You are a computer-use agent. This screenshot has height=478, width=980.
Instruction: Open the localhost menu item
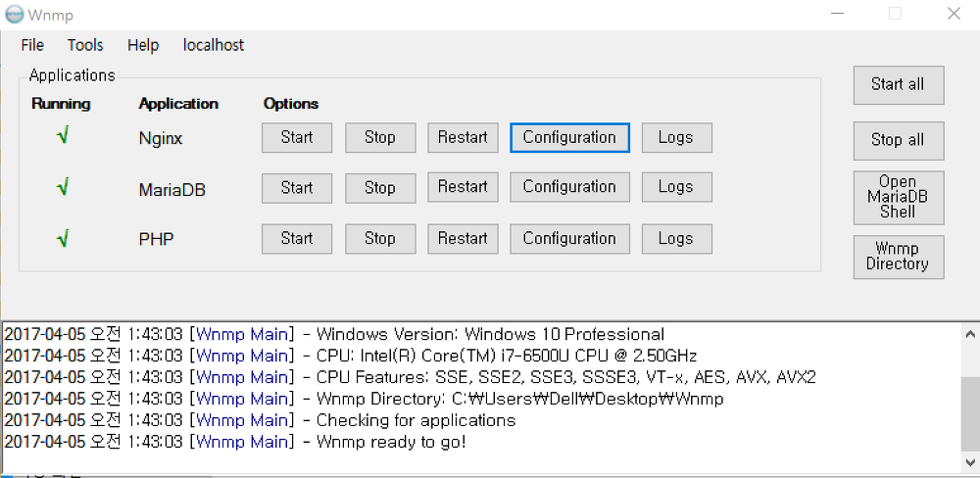[x=213, y=46]
